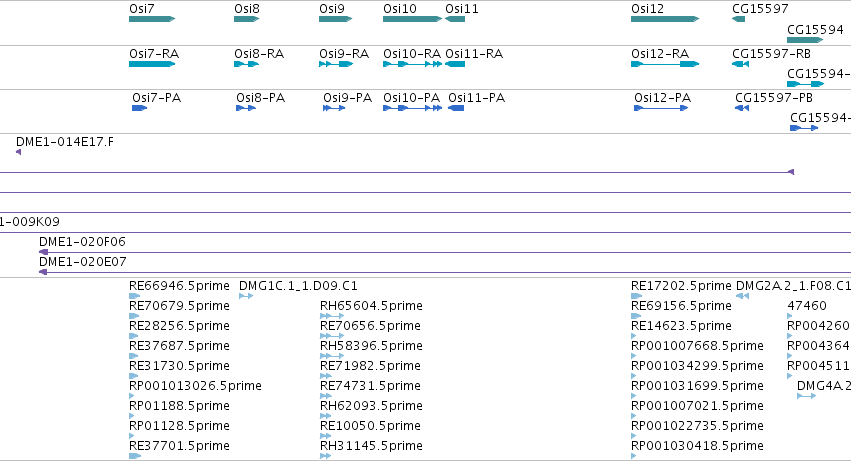Click the Osi9-RA transcript label
This screenshot has width=851, height=461.
pos(344,54)
